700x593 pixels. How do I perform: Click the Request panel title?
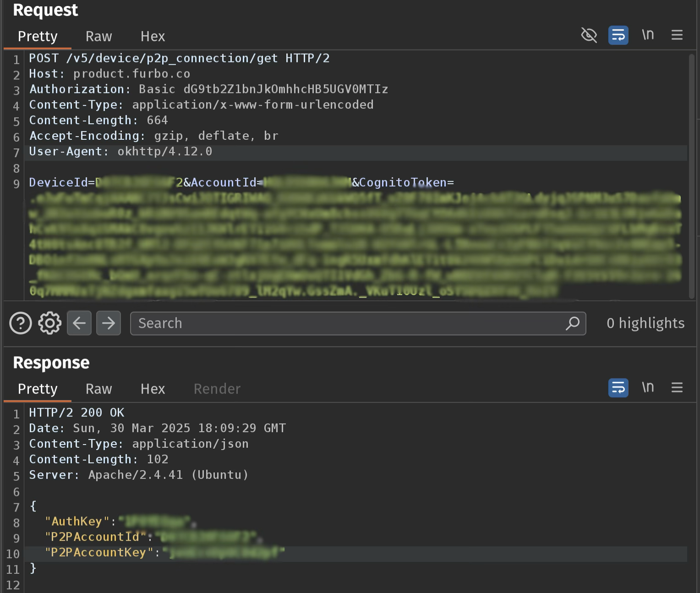(45, 10)
